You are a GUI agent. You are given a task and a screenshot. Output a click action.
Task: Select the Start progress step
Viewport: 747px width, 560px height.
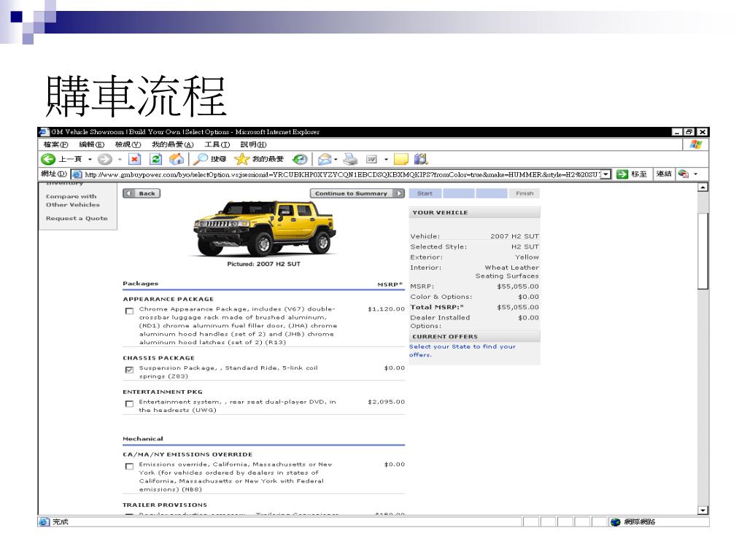click(425, 193)
